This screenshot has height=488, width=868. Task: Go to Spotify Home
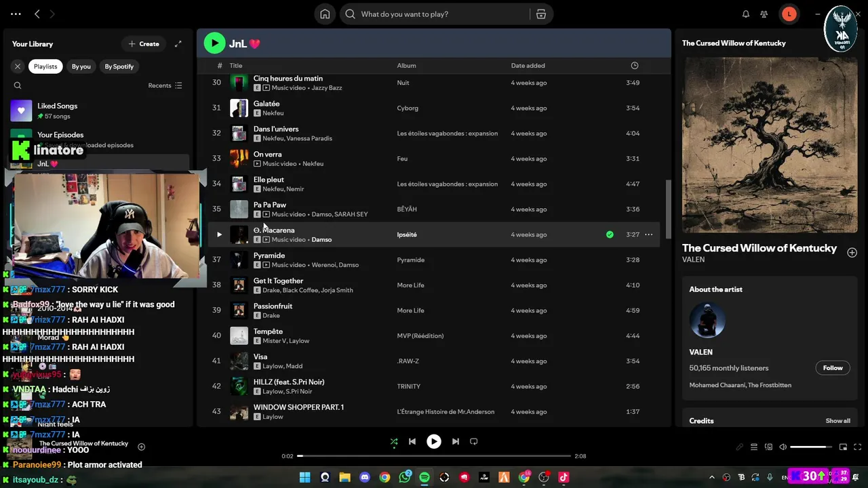(325, 14)
